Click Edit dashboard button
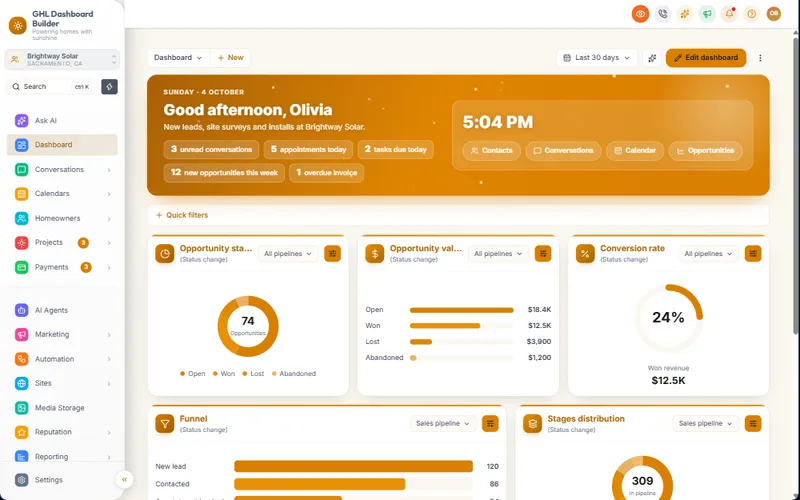The image size is (800, 500). [x=706, y=58]
